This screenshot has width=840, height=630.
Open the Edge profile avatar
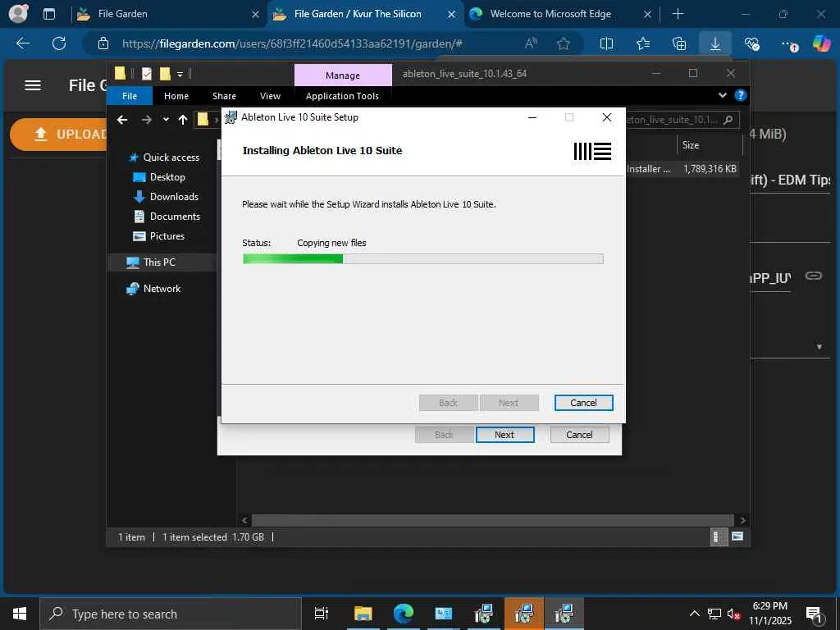pyautogui.click(x=18, y=13)
